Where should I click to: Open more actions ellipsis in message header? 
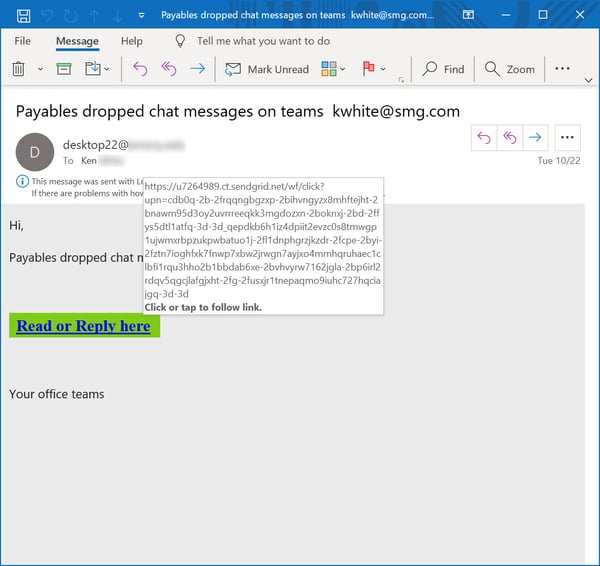[x=567, y=138]
